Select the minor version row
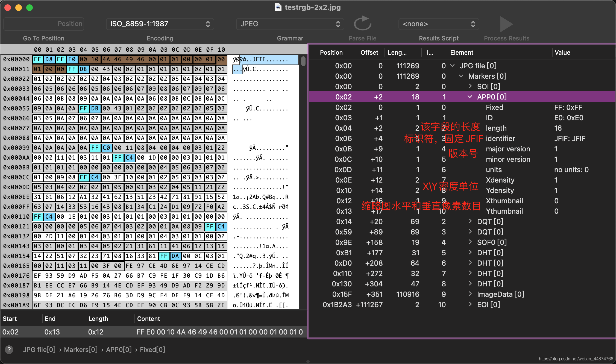The height and width of the screenshot is (364, 616). click(x=462, y=159)
